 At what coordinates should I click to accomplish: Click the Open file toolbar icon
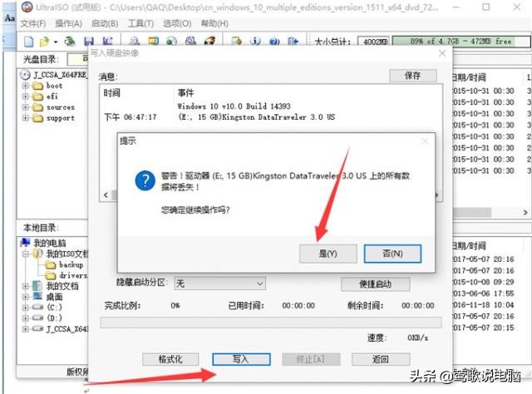[44, 42]
